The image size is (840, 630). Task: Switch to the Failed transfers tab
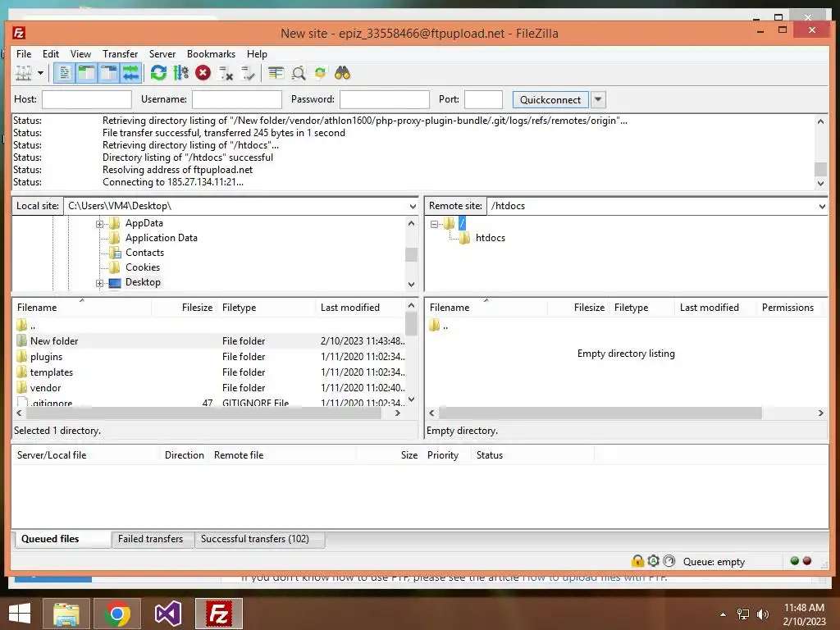pyautogui.click(x=151, y=539)
